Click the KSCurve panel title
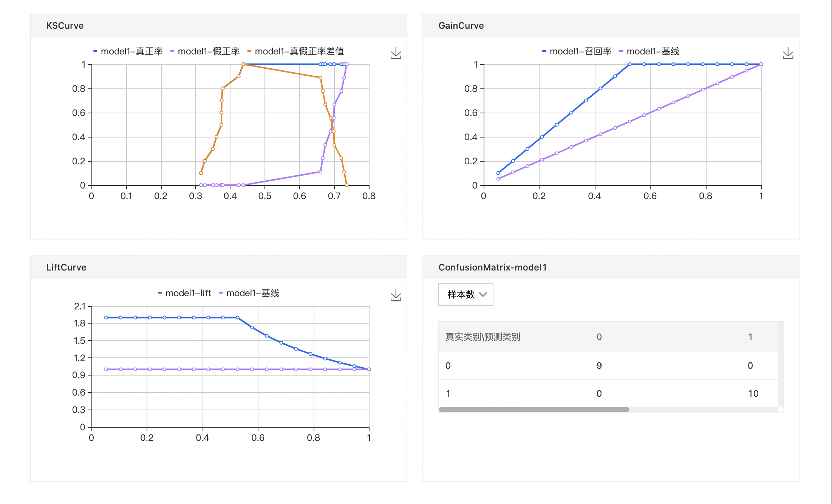Image resolution: width=832 pixels, height=504 pixels. tap(65, 26)
